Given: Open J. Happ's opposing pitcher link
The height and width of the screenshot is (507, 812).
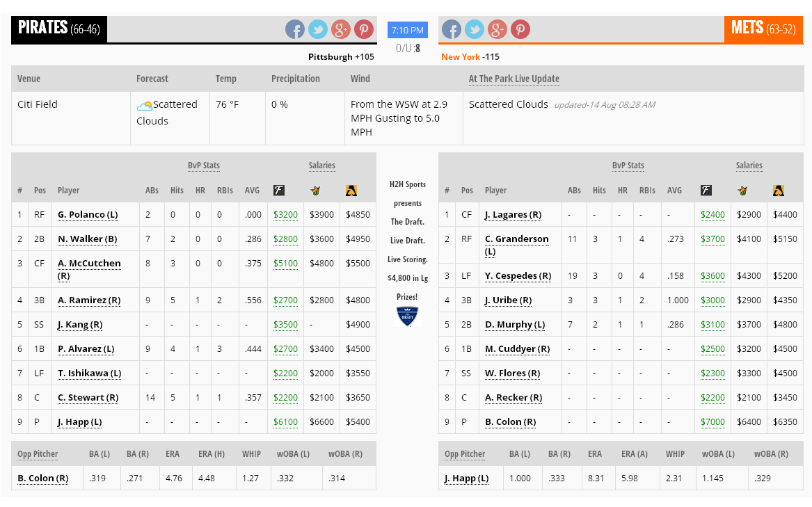Looking at the screenshot, I should (465, 478).
